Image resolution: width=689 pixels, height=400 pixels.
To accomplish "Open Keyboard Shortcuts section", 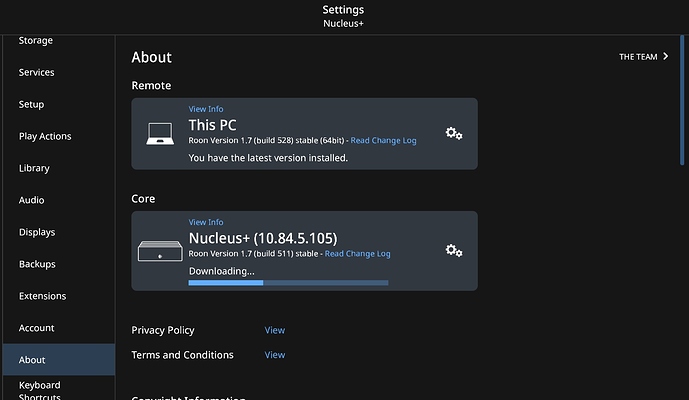I will click(x=40, y=390).
